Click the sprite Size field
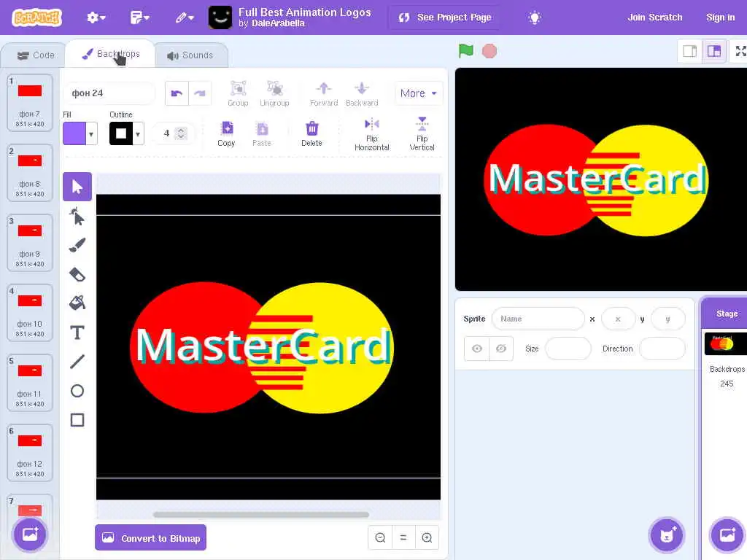 tap(568, 349)
